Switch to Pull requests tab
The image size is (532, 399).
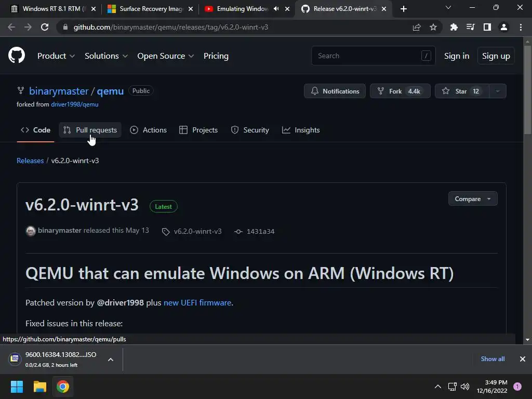(x=90, y=130)
